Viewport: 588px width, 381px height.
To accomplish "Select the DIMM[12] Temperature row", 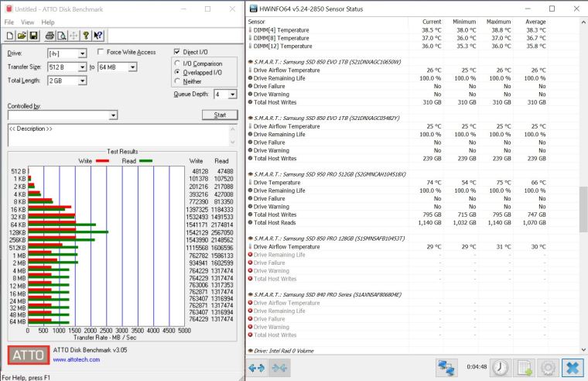I will (398, 46).
